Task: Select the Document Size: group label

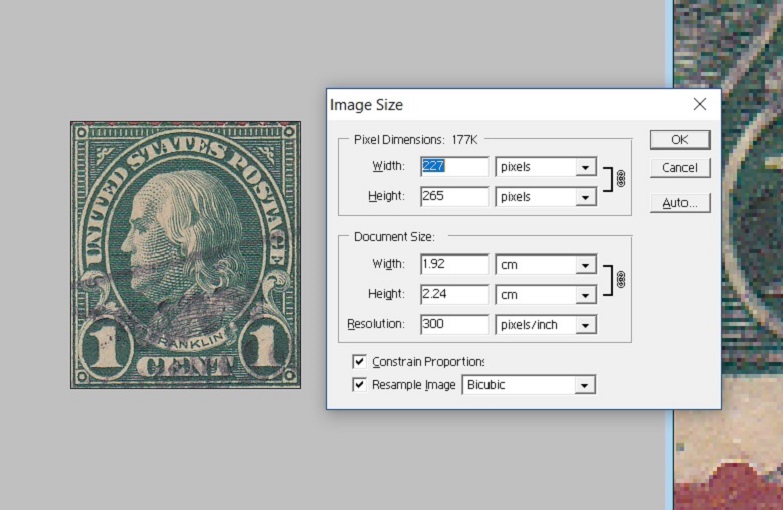Action: [x=394, y=237]
